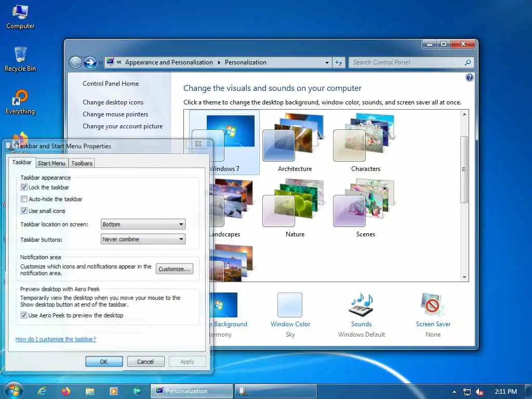This screenshot has height=399, width=532.
Task: Open Change desktop icons link
Action: tap(113, 102)
